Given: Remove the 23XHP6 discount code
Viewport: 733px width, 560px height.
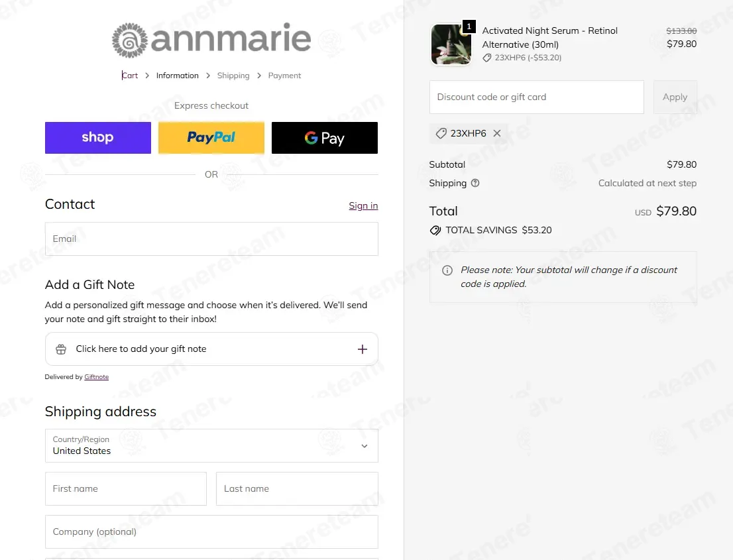Looking at the screenshot, I should [x=497, y=133].
